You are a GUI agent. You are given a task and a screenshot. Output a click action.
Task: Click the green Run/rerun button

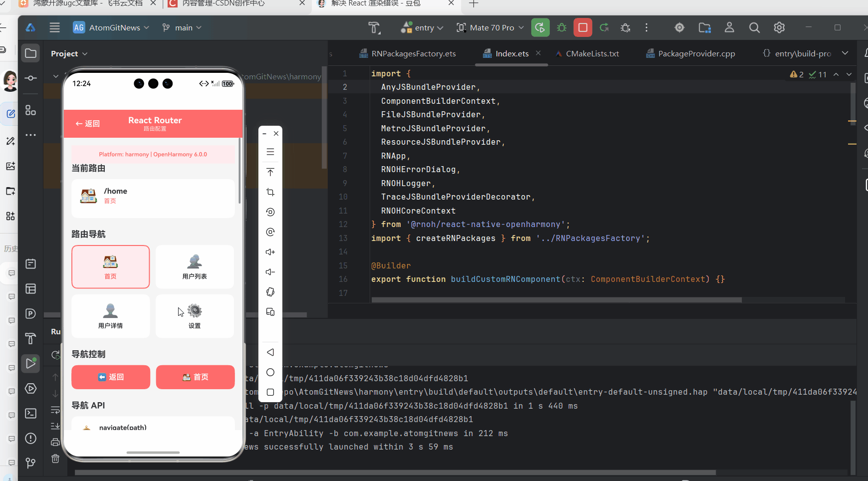540,27
